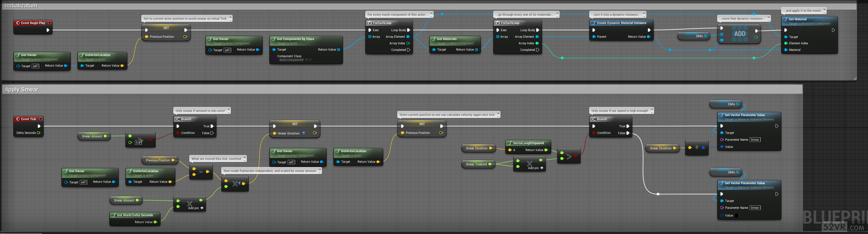Toggle comment bubble pin on 'What we moved this tick, inverted'
This screenshot has width=868, height=234.
245,158
